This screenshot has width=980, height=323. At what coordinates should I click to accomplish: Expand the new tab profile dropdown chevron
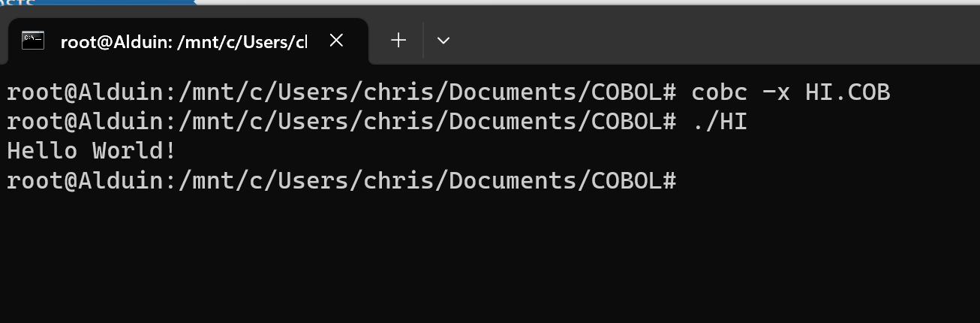(443, 41)
